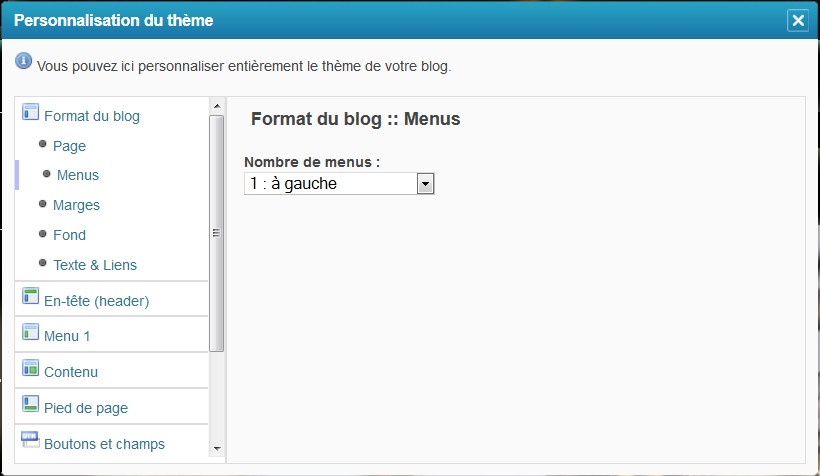
Task: Click the En-tête (header) section icon
Action: tap(30, 296)
